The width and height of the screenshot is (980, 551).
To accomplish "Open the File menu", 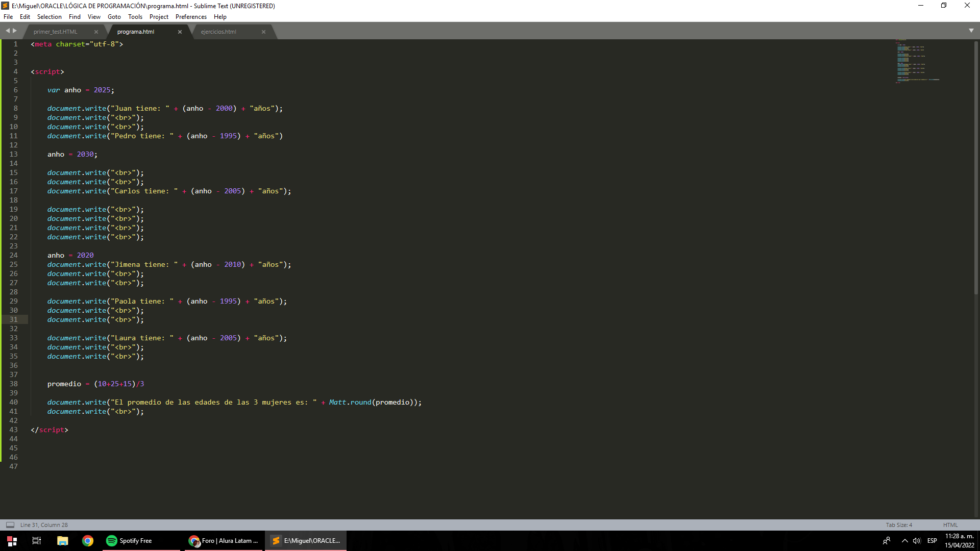I will point(8,17).
